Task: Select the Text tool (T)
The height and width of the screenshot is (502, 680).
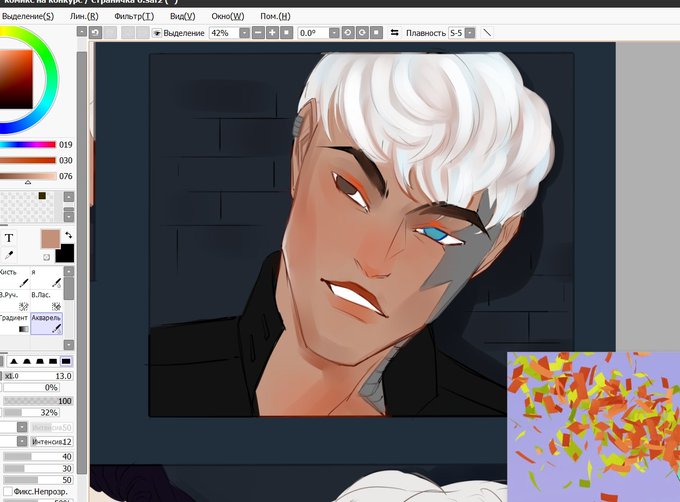Action: point(9,238)
